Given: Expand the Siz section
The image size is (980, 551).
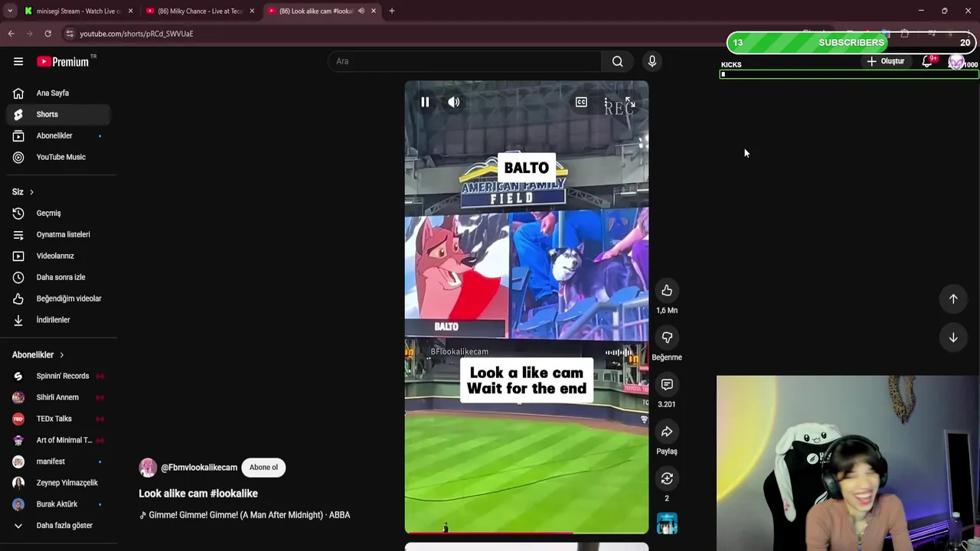Looking at the screenshot, I should (x=23, y=191).
